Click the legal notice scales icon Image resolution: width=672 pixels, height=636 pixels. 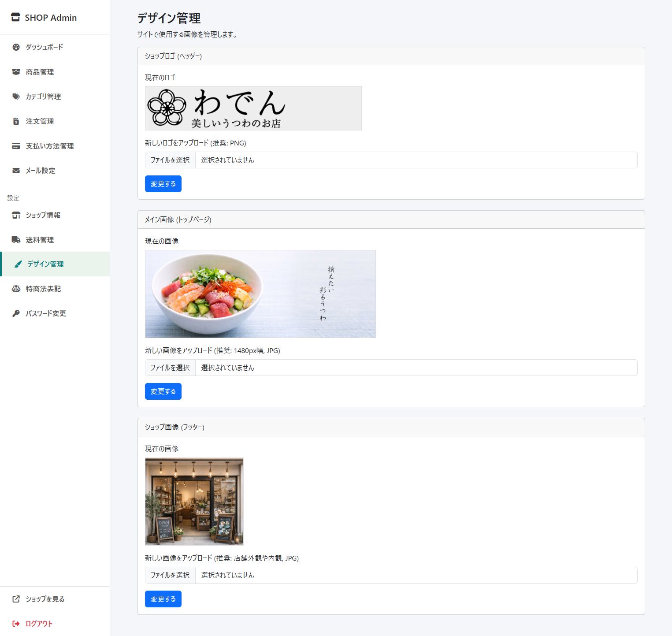click(x=16, y=289)
